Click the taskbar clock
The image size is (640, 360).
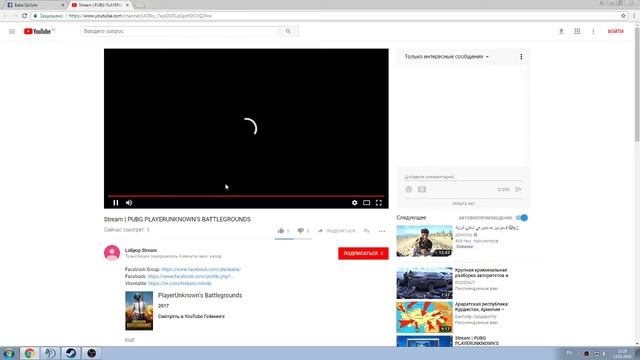click(622, 353)
